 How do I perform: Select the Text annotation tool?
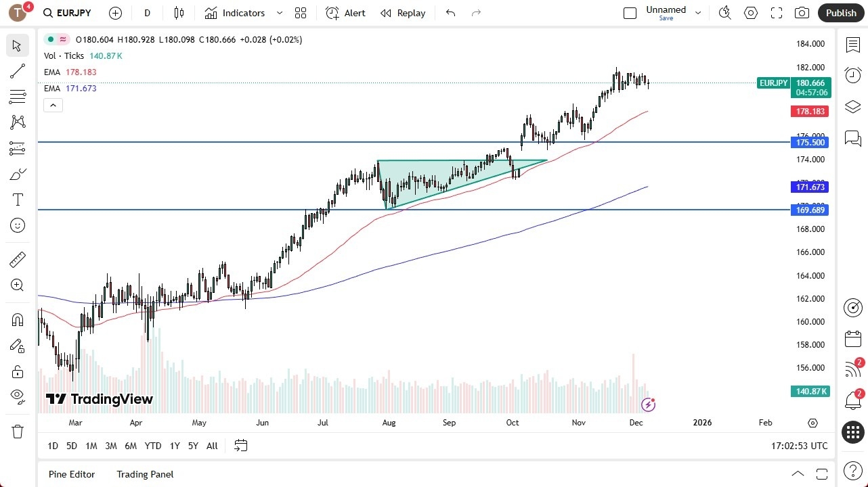click(x=17, y=199)
